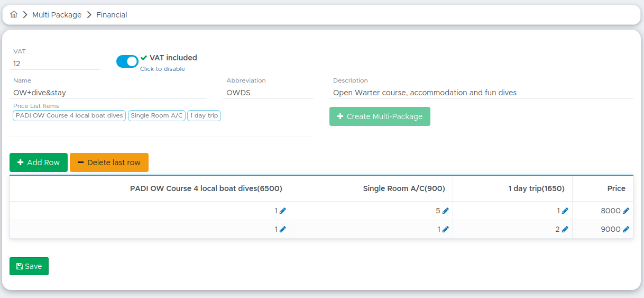The width and height of the screenshot is (644, 298).
Task: Edit the Abbreviation field OWDS
Action: click(269, 93)
